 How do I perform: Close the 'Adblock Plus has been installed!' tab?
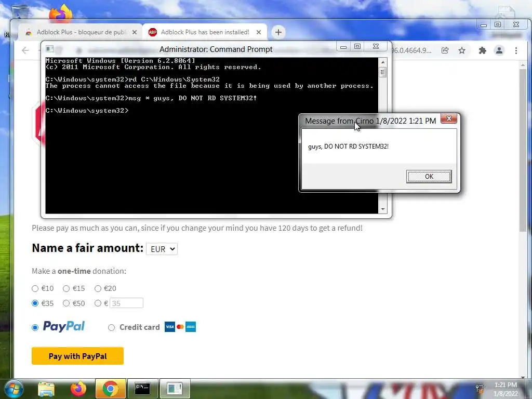tap(259, 32)
